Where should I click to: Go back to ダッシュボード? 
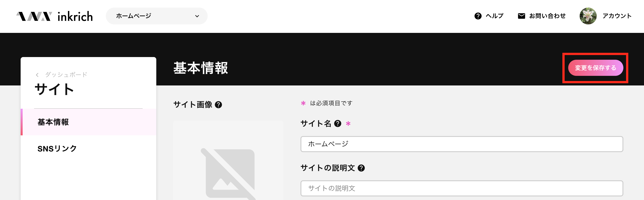click(x=66, y=74)
